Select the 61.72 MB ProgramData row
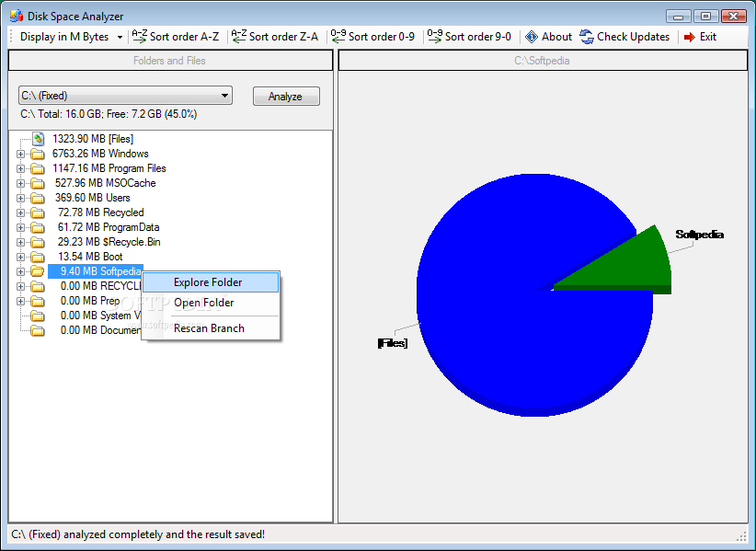Viewport: 756px width, 551px height. pos(109,227)
